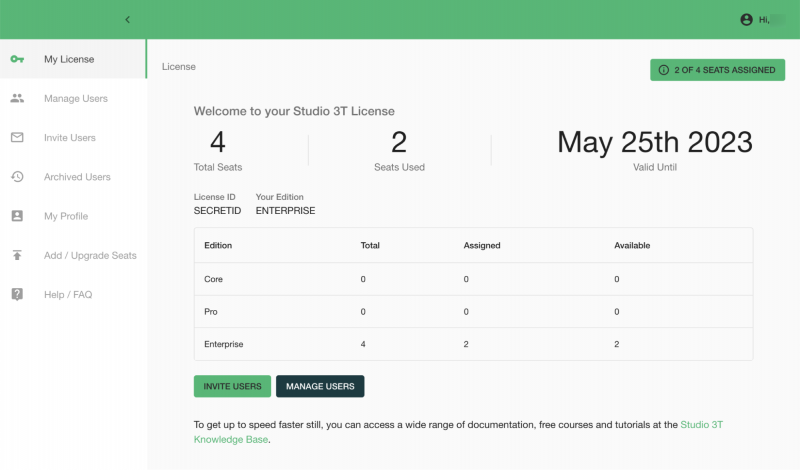This screenshot has width=800, height=470.
Task: Click the Seats Used label
Action: point(399,167)
